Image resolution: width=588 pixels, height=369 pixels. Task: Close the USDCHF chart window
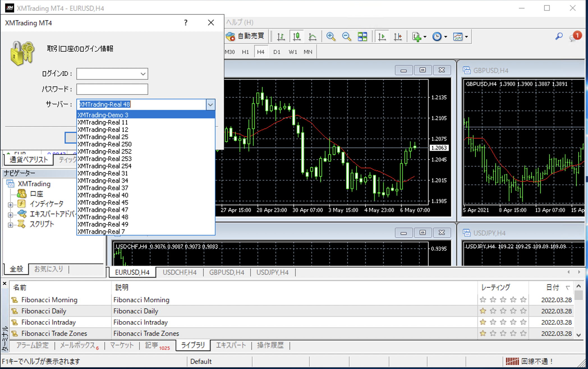[x=442, y=232]
